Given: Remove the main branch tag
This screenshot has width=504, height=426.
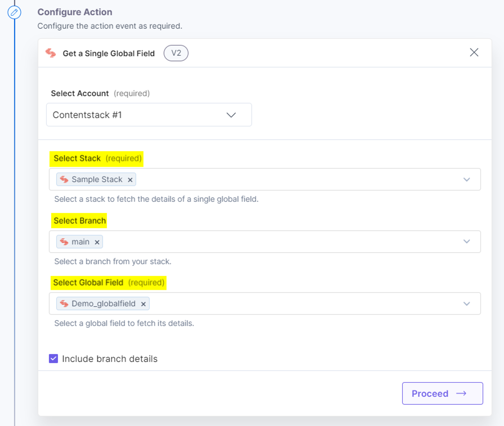Looking at the screenshot, I should coord(97,242).
